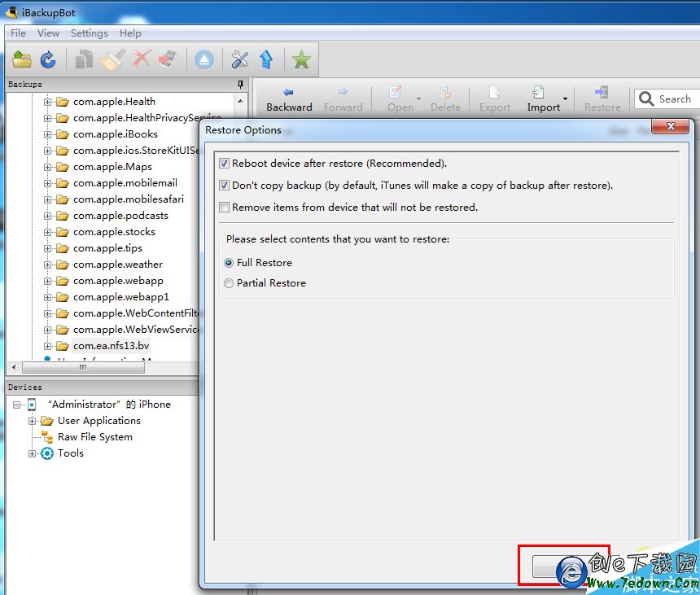
Task: Uncheck Reboot device after restore
Action: point(225,164)
